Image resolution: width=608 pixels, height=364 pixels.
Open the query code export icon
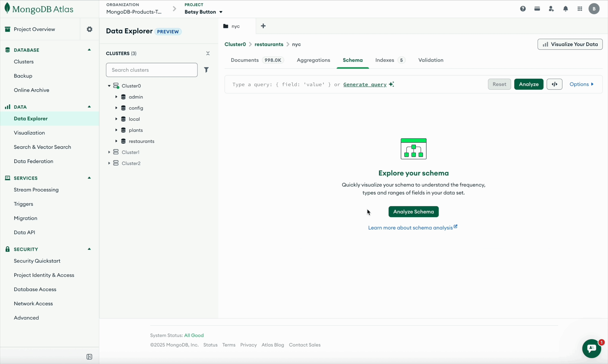[x=555, y=84]
